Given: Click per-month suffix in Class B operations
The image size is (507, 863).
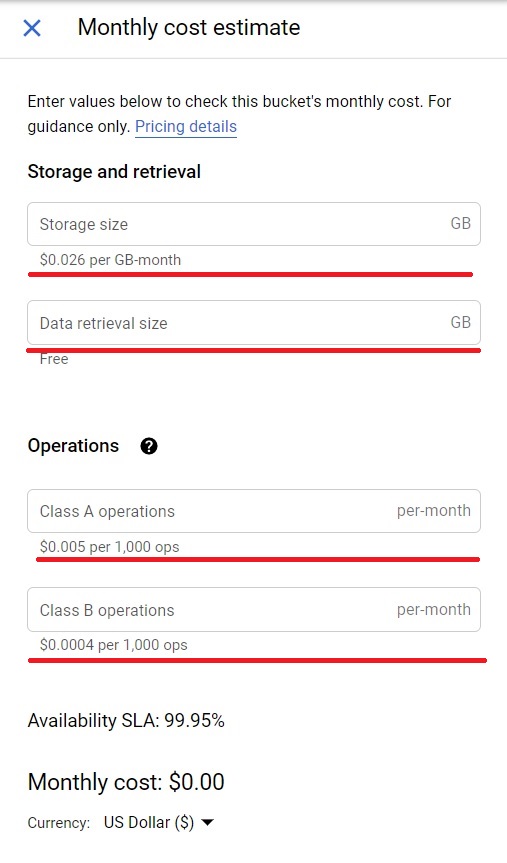Looking at the screenshot, I should [x=434, y=609].
